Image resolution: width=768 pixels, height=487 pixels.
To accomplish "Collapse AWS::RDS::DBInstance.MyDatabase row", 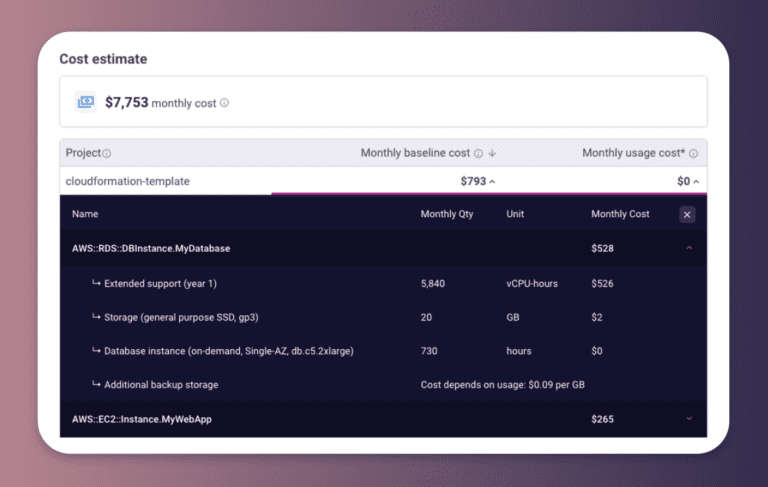I will tap(689, 248).
